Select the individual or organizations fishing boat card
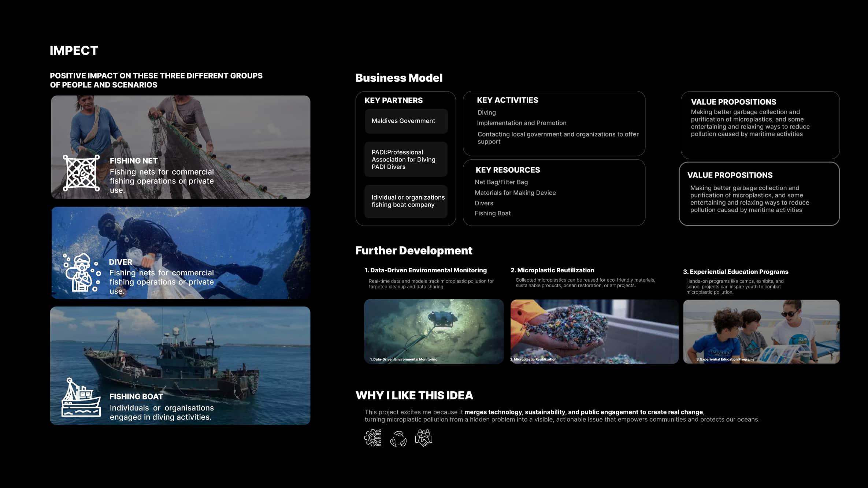Viewport: 868px width, 488px height. 406,201
